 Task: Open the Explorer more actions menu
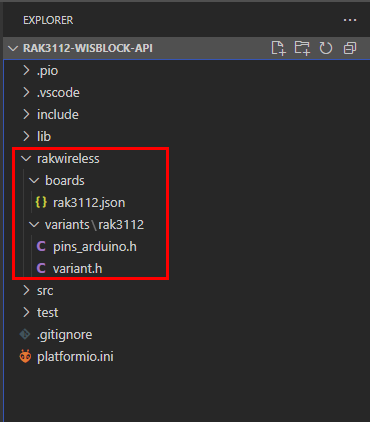[x=350, y=20]
